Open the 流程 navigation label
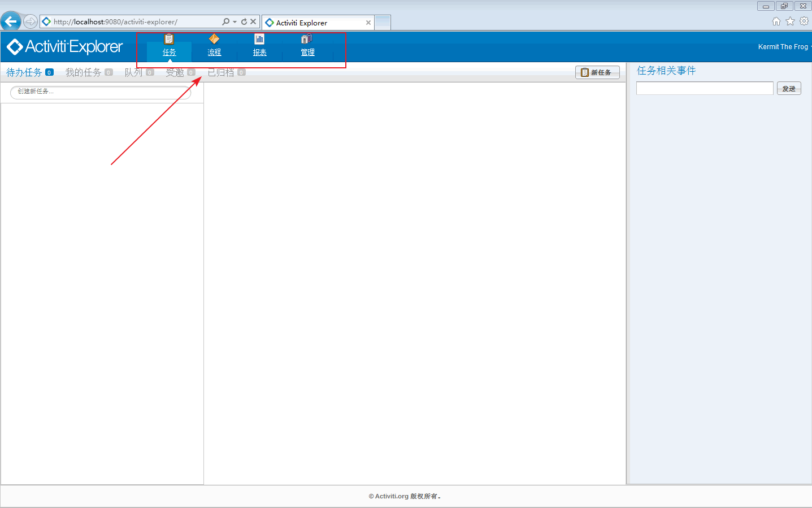 214,53
